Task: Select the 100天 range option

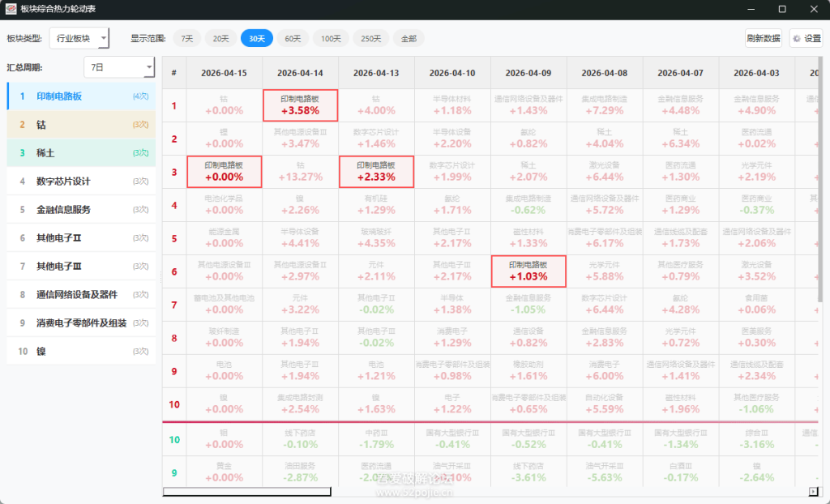Action: click(331, 38)
